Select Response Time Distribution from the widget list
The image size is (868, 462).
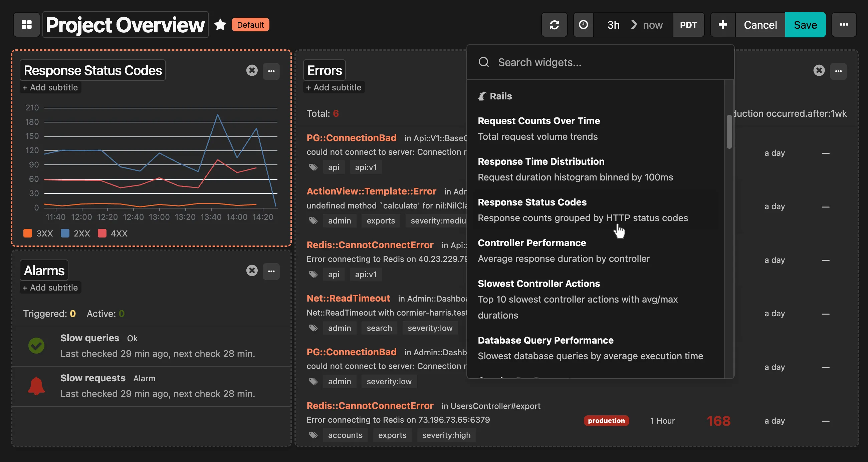(x=541, y=161)
